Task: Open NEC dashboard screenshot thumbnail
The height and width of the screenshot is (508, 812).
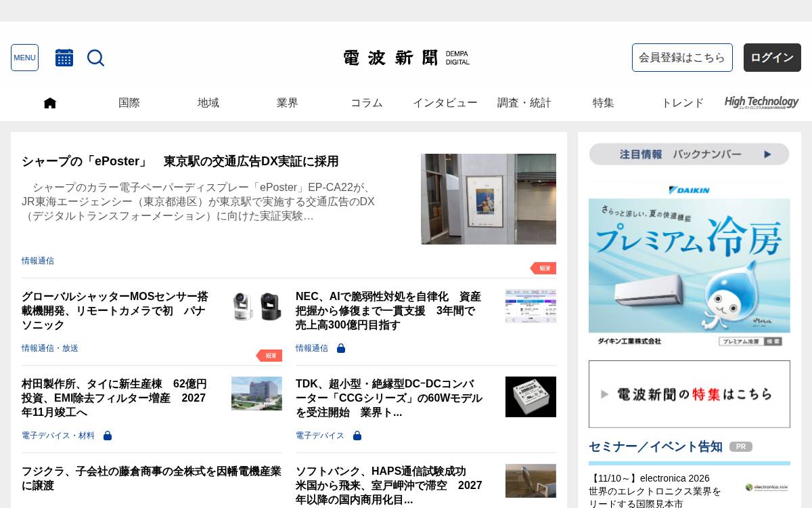Action: pyautogui.click(x=531, y=306)
